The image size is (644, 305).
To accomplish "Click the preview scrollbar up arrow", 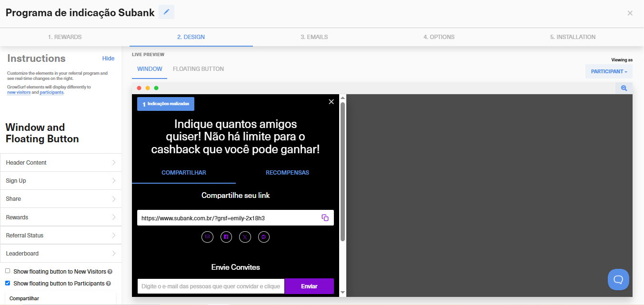I will pos(342,98).
